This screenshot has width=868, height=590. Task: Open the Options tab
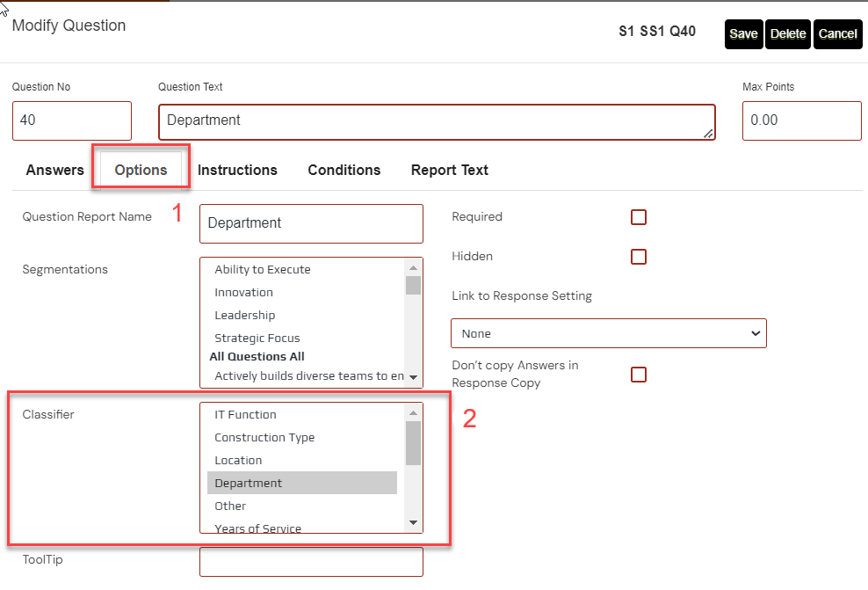(141, 170)
